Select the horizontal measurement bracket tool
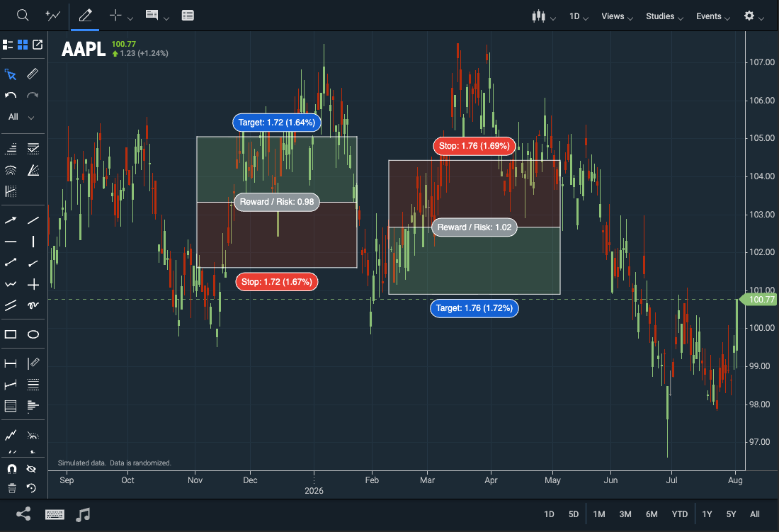Image resolution: width=779 pixels, height=532 pixels. coord(11,363)
